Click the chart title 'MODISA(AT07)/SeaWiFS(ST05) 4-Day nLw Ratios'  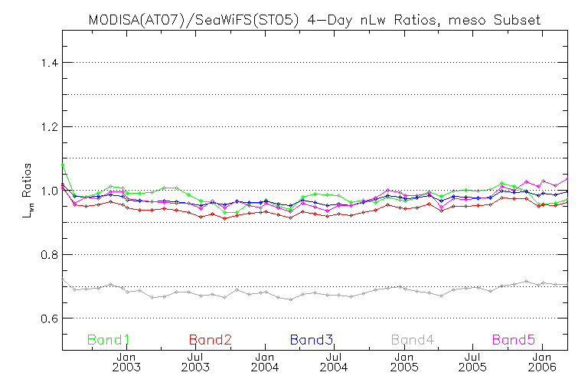(x=263, y=20)
